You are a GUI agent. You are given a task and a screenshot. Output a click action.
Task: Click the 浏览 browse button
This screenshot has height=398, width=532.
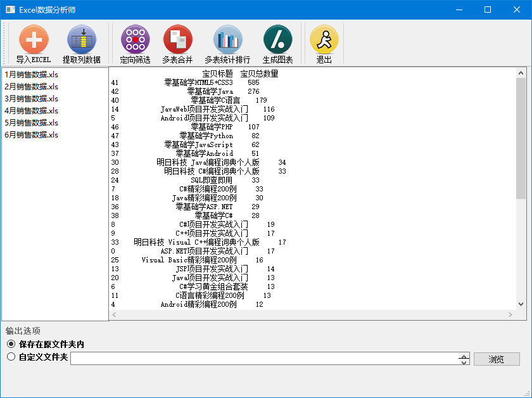[x=497, y=359]
